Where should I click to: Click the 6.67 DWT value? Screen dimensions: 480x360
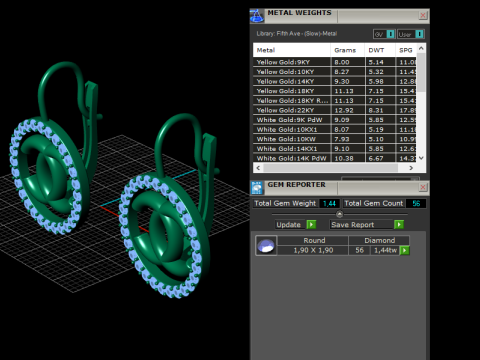(376, 159)
